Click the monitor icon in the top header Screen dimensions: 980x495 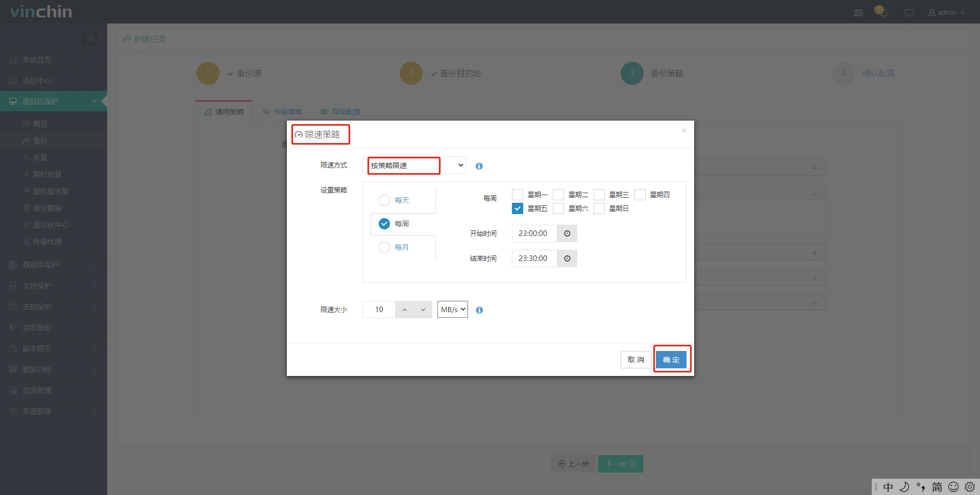tap(909, 13)
